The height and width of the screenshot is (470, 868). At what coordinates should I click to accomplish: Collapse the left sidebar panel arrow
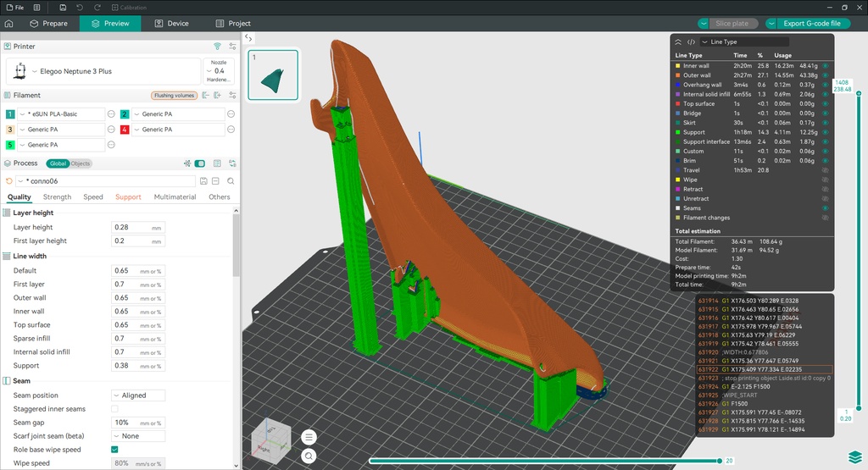pos(248,38)
